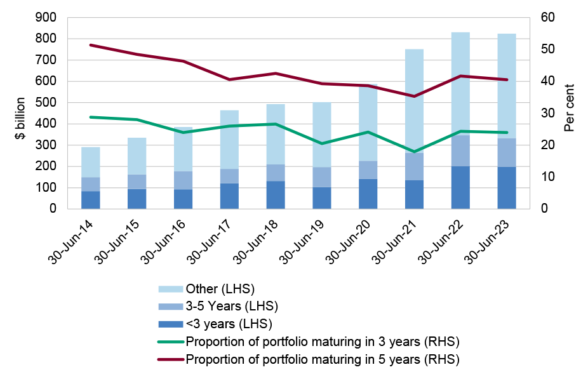Click the "30-Jun-14" x-axis label
Image resolution: width=588 pixels, height=379 pixels.
pos(71,242)
